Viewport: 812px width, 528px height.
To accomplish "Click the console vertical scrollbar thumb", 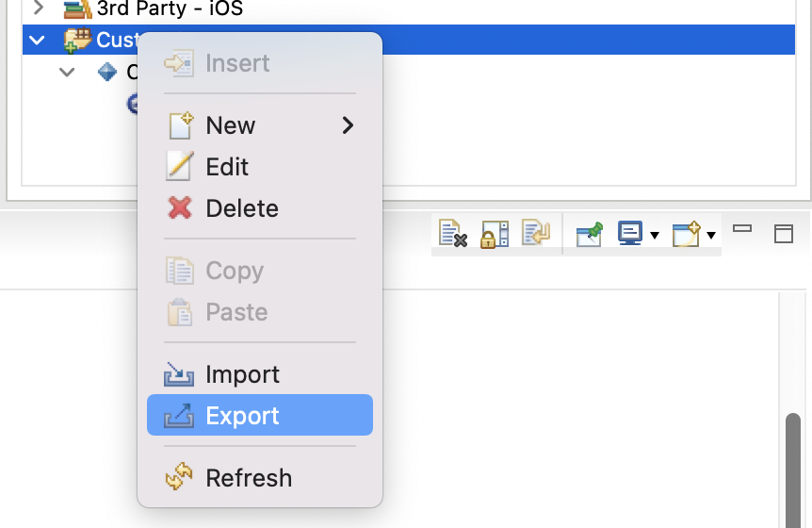I will pyautogui.click(x=793, y=470).
